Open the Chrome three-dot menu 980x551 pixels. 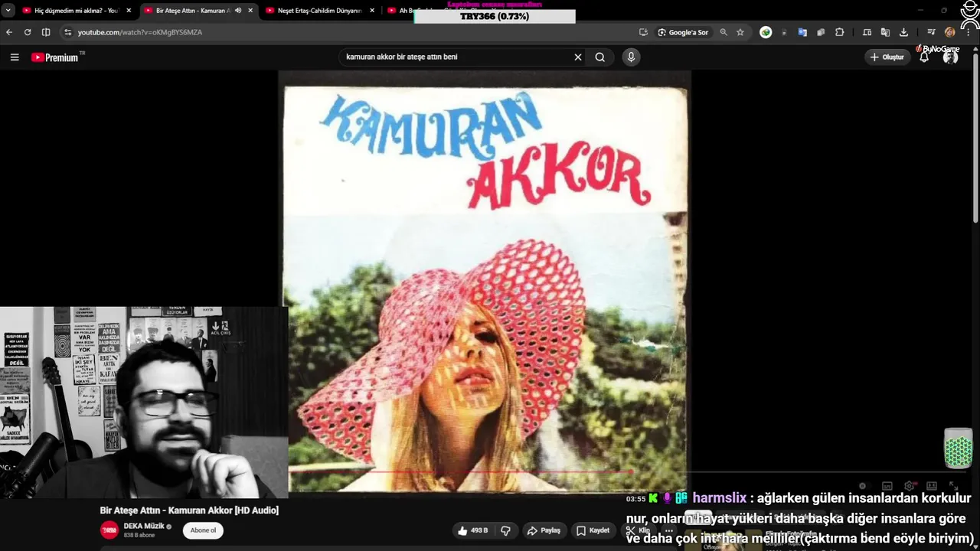[x=968, y=32]
